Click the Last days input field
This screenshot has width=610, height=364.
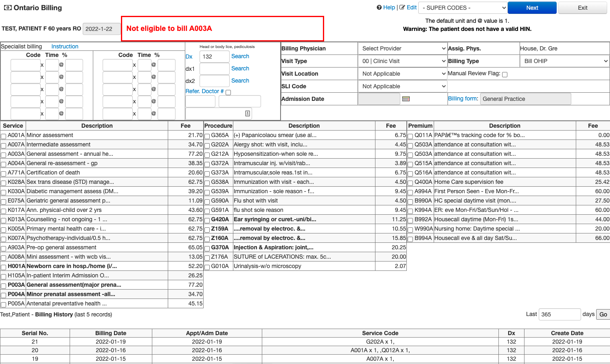[x=559, y=314]
